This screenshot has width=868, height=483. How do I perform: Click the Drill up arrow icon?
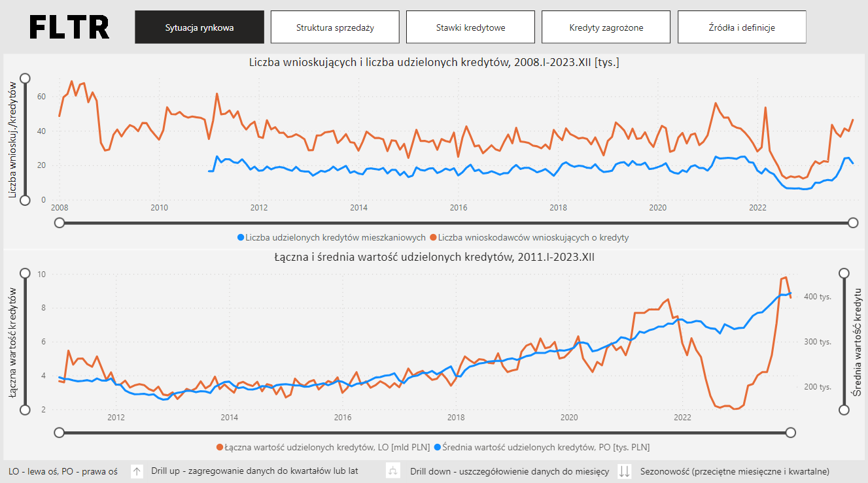137,471
